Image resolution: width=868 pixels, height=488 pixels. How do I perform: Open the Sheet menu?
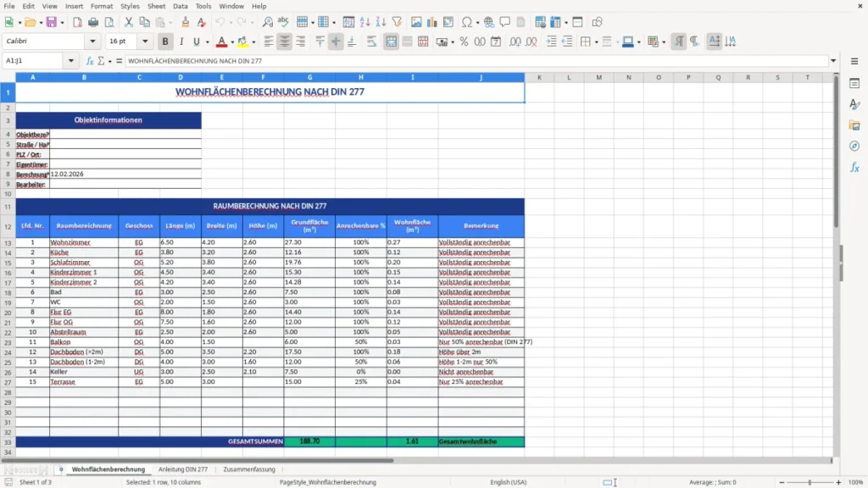pyautogui.click(x=156, y=6)
